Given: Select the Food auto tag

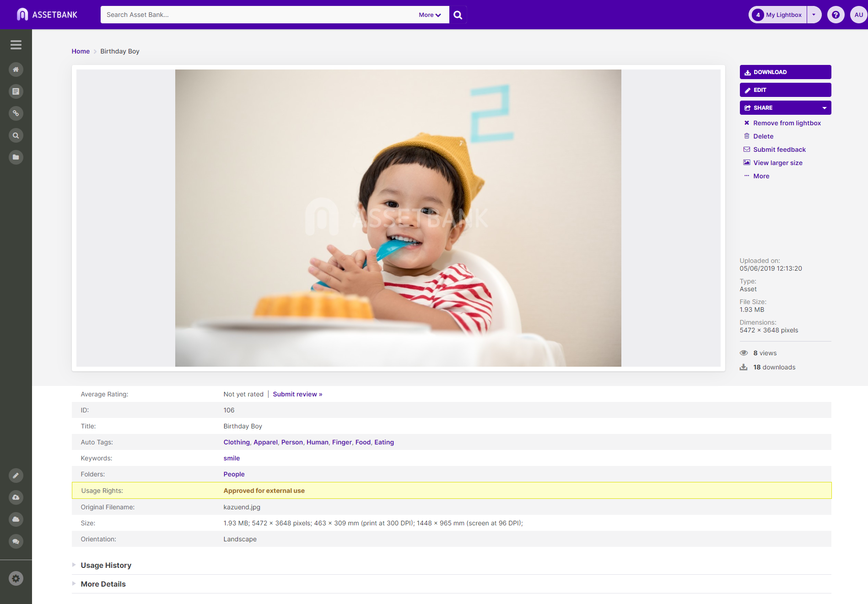Looking at the screenshot, I should coord(363,442).
